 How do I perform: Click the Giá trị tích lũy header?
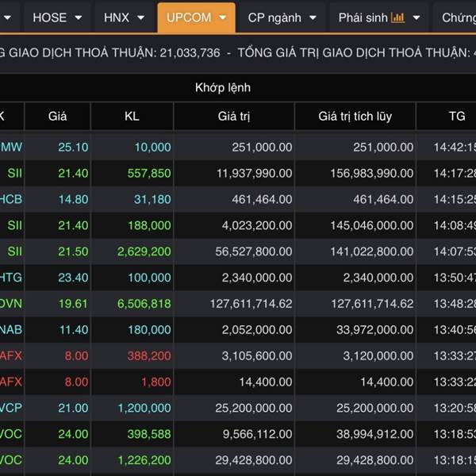355,117
